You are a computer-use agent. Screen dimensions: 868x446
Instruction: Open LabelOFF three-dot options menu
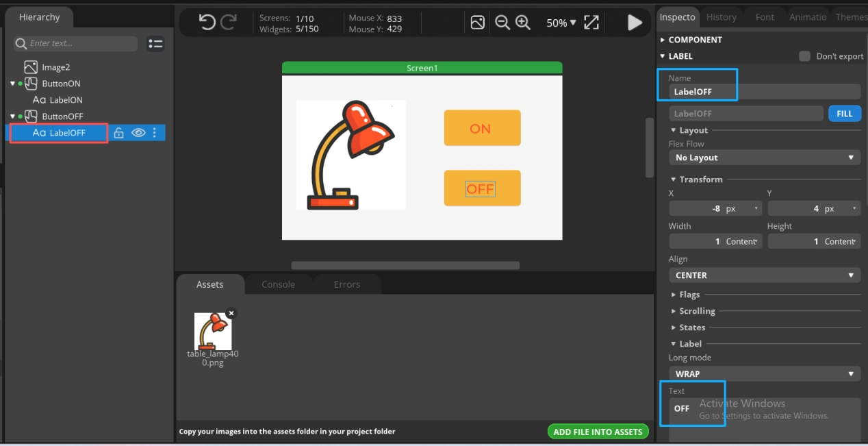coord(155,133)
